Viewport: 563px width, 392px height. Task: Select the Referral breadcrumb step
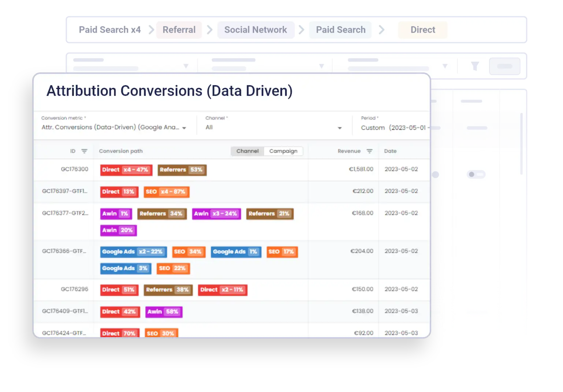[179, 30]
